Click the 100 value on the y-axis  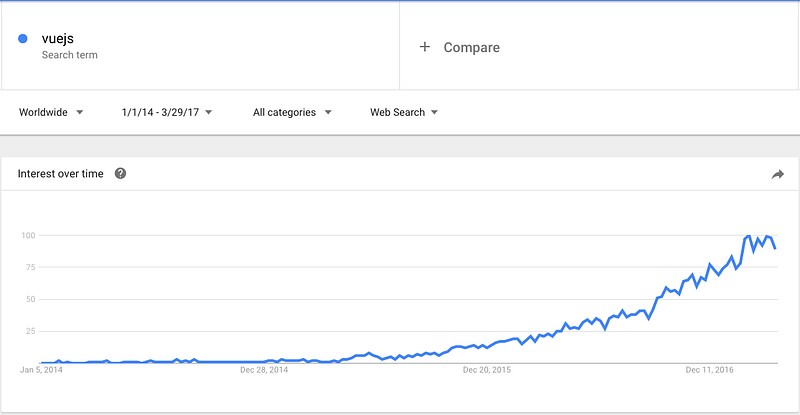(x=28, y=236)
